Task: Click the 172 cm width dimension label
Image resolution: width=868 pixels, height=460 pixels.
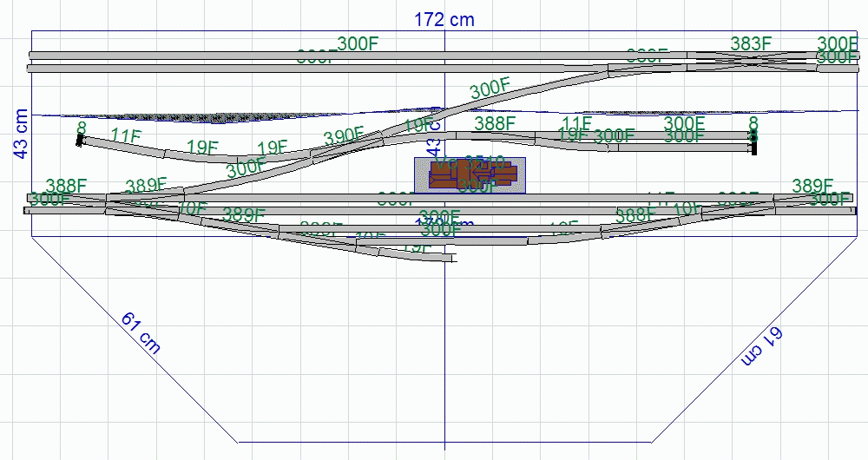Action: coord(444,18)
